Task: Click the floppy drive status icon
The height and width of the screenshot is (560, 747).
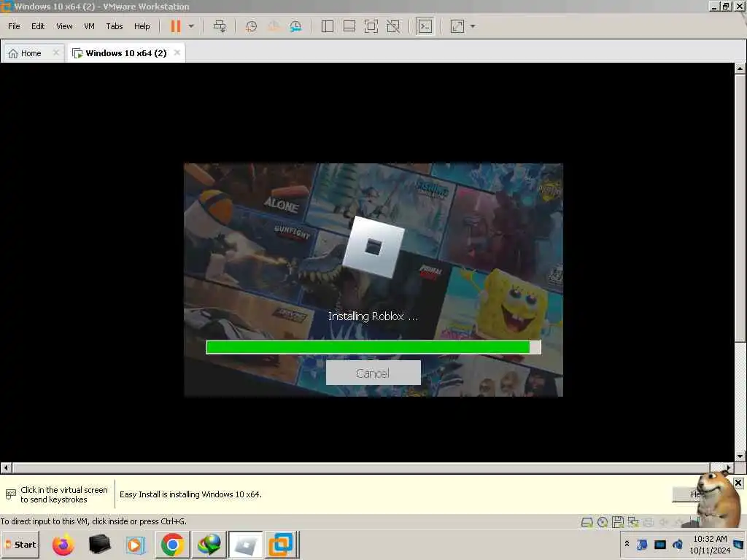Action: pos(617,522)
